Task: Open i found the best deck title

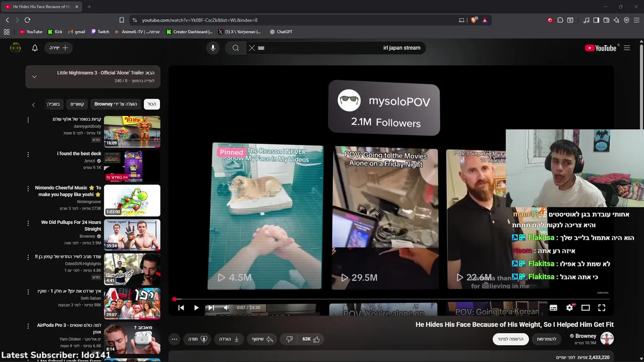Action: point(79,153)
